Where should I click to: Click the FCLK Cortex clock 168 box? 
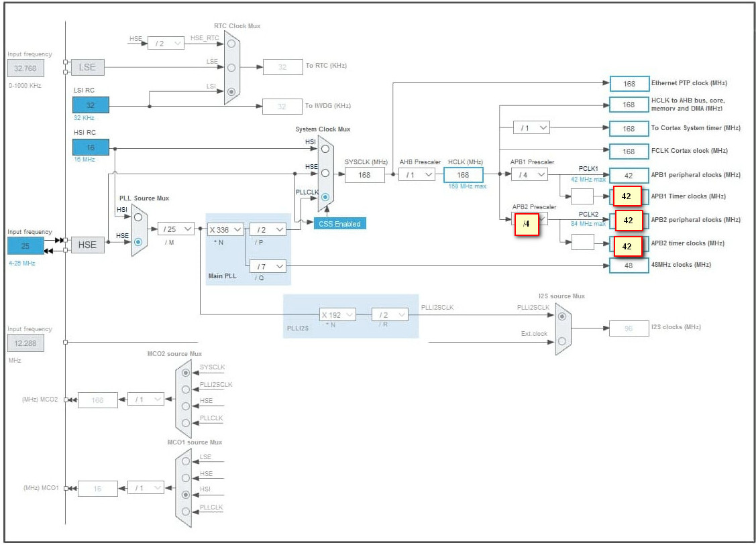click(x=629, y=152)
